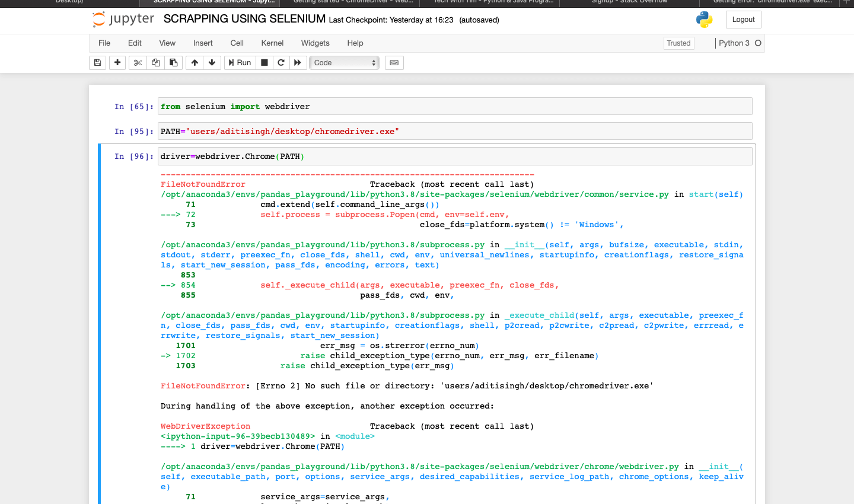Click the Save and Checkpoint icon
854x504 pixels.
[x=98, y=63]
